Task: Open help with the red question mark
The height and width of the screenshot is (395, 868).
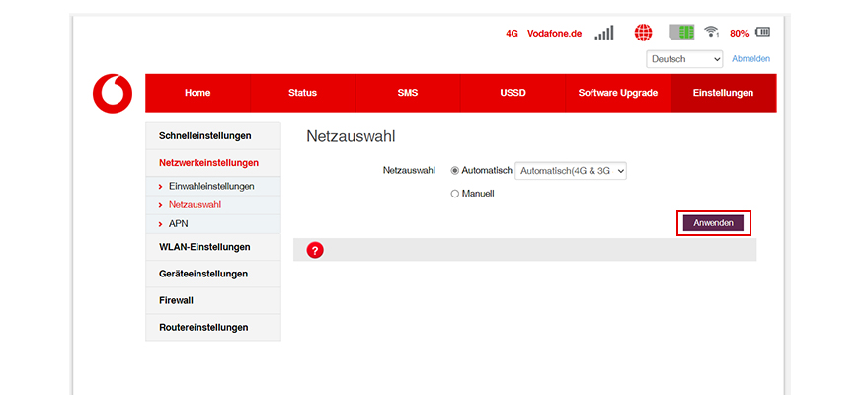Action: tap(315, 250)
